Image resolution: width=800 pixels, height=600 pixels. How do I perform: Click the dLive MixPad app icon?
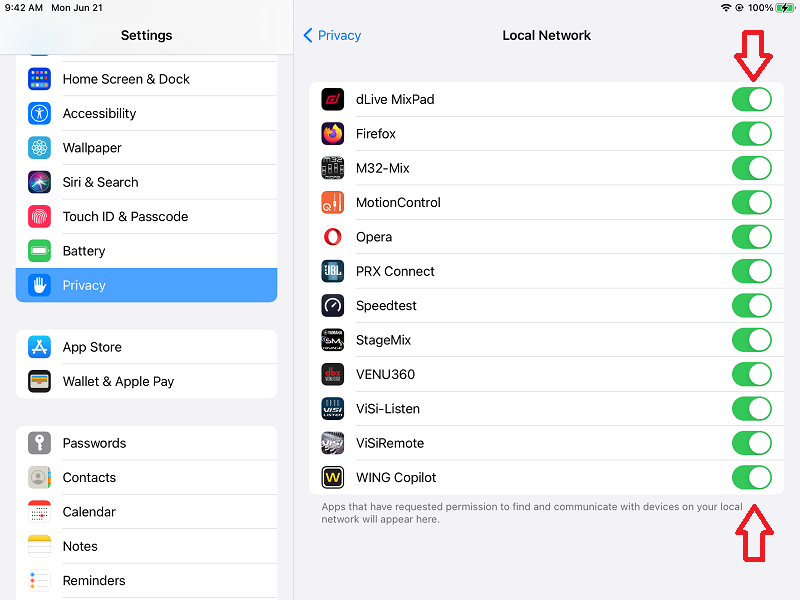click(333, 99)
